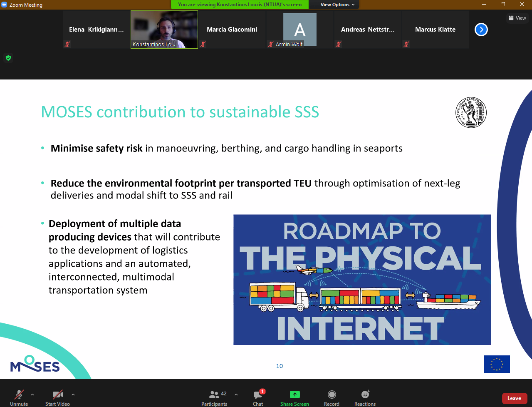Click the slide title 'MOSES contribution to sustainable SSS'
532x407 pixels.
point(180,112)
